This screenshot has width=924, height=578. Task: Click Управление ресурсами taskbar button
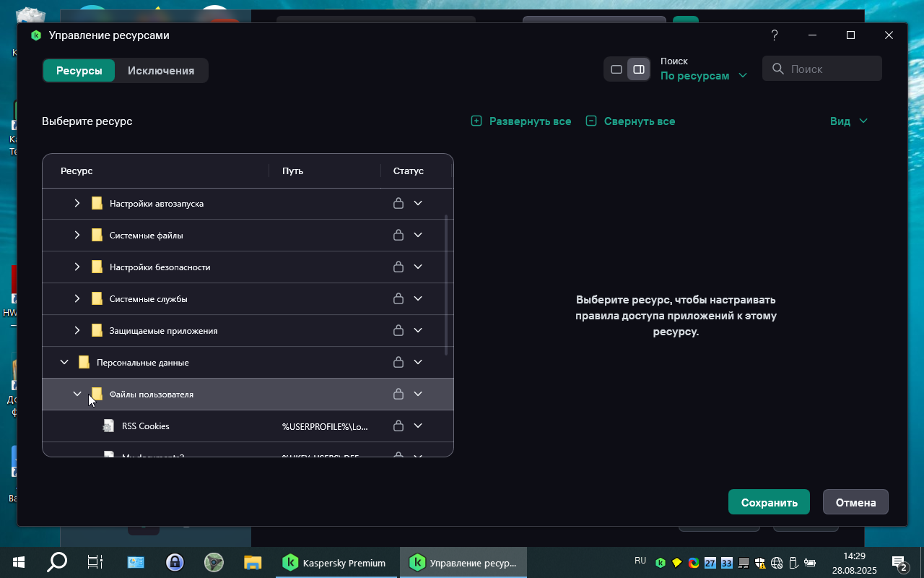pos(463,562)
